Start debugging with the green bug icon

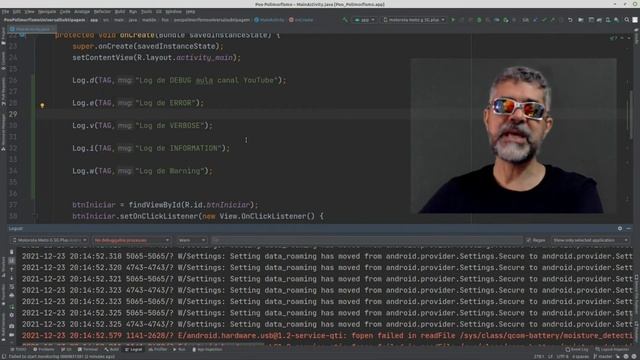click(479, 20)
